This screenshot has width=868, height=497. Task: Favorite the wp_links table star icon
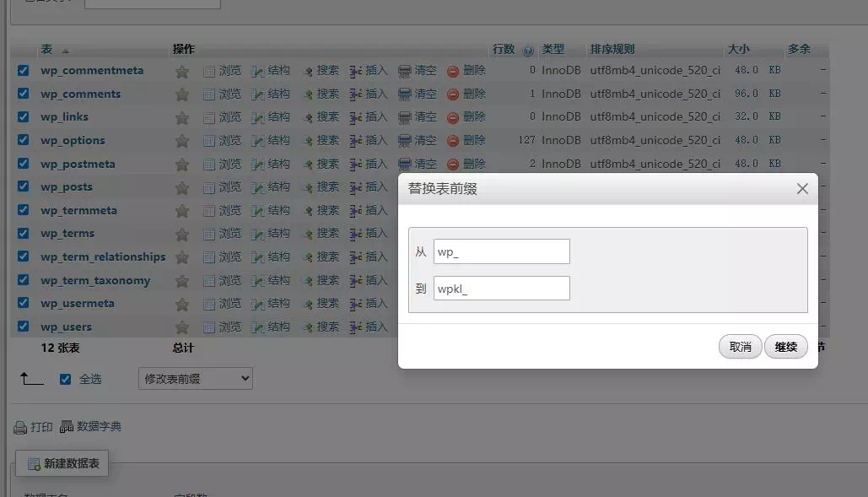click(x=181, y=118)
